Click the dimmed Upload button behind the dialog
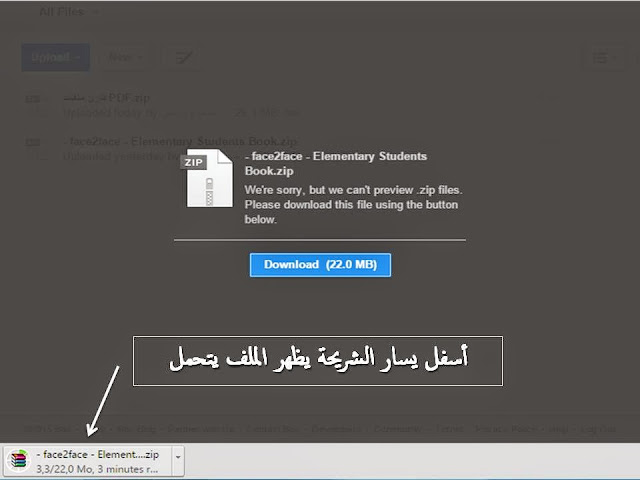 pos(56,58)
